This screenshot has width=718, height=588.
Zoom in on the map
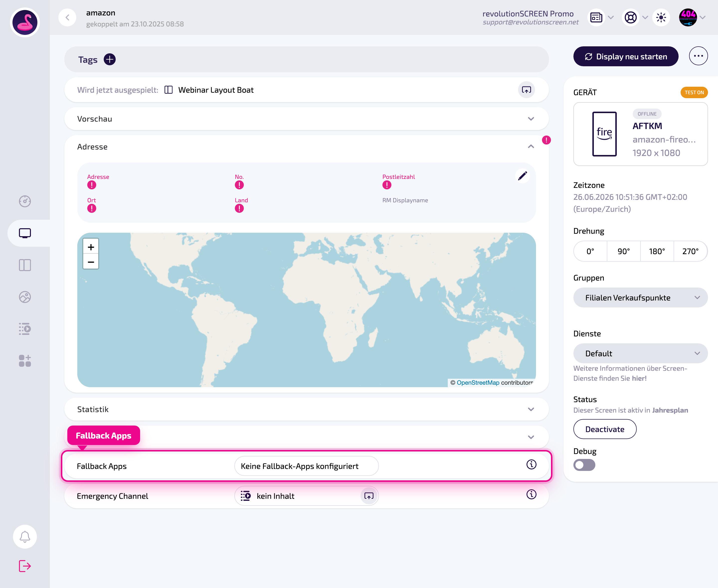pos(91,247)
